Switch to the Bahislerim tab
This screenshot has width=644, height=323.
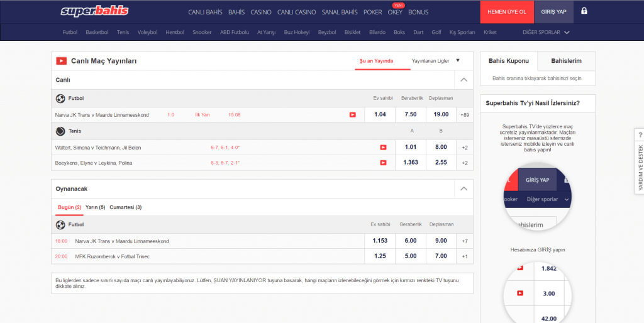(x=566, y=61)
